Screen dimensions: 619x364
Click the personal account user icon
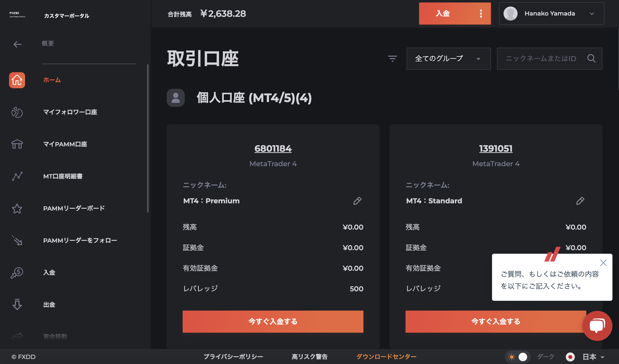point(176,98)
